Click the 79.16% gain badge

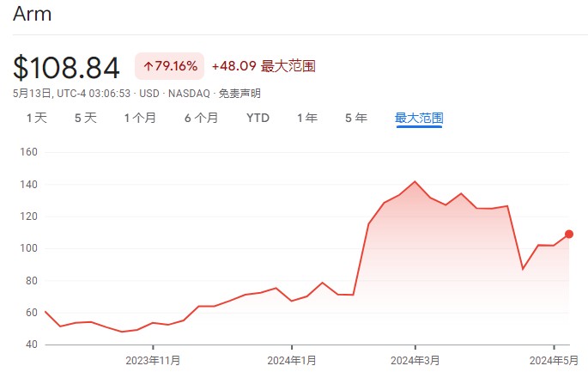169,66
